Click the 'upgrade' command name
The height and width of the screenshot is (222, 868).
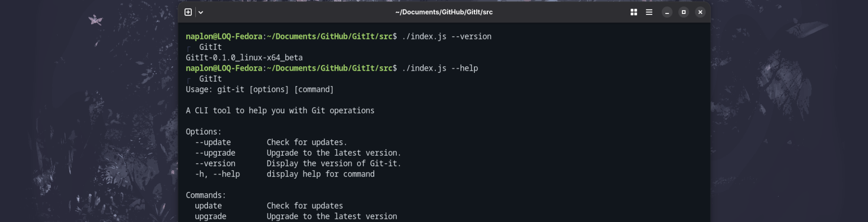tap(210, 216)
